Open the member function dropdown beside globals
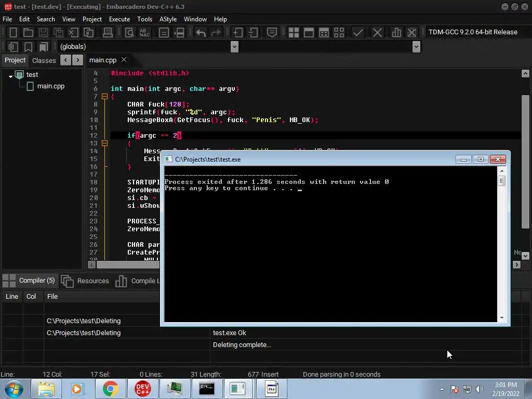 (x=416, y=47)
